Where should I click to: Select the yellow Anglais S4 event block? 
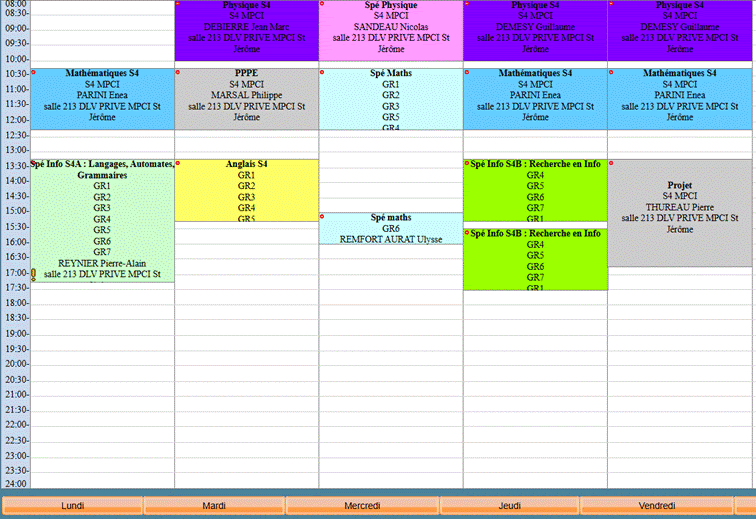click(246, 192)
